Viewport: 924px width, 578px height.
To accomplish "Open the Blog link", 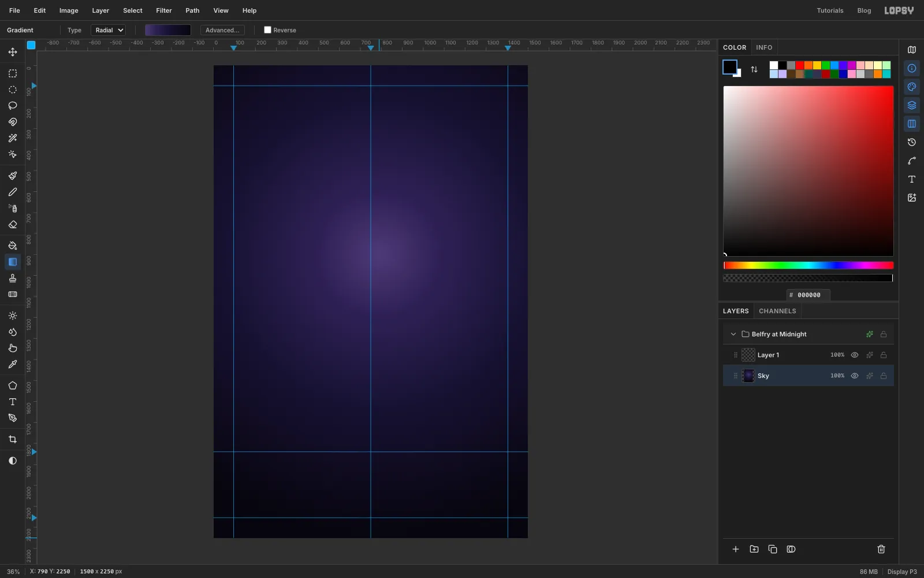I will (x=864, y=10).
